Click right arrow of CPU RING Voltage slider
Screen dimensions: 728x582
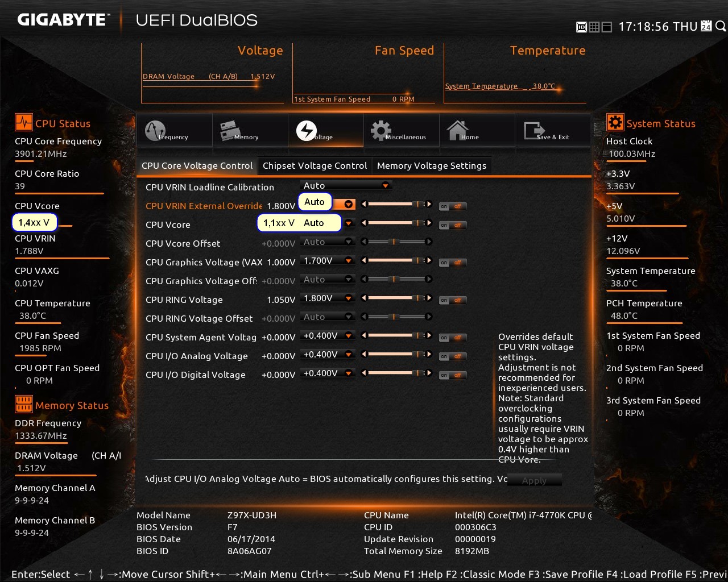429,298
